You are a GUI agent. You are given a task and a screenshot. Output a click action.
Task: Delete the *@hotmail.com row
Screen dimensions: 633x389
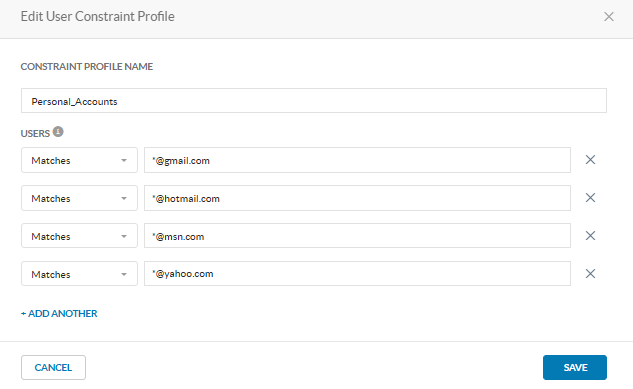click(590, 198)
